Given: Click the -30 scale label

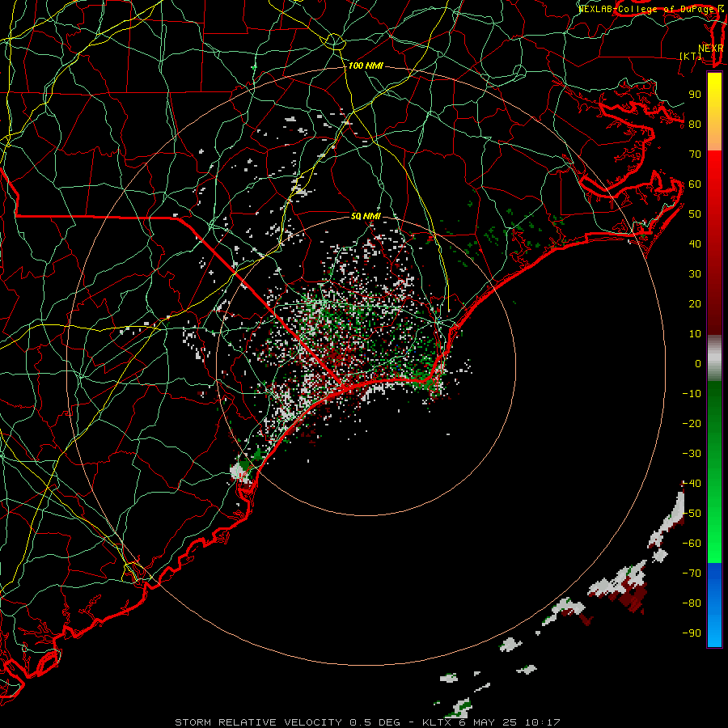Looking at the screenshot, I should click(x=692, y=454).
